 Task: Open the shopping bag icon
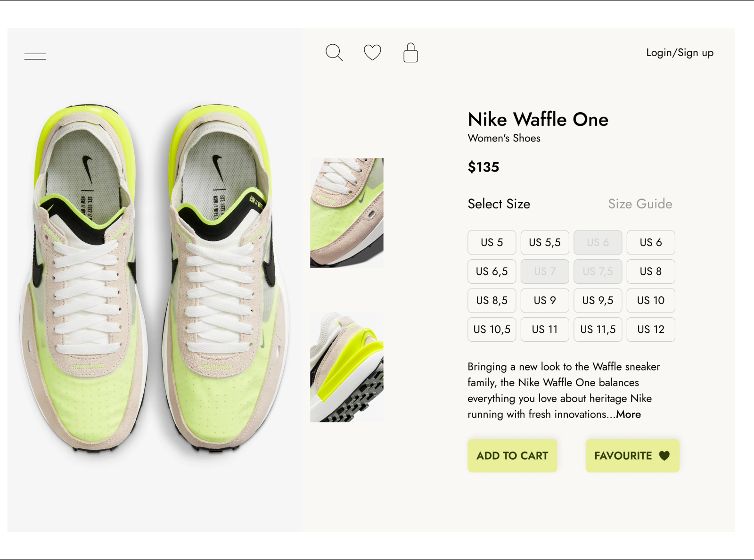410,53
